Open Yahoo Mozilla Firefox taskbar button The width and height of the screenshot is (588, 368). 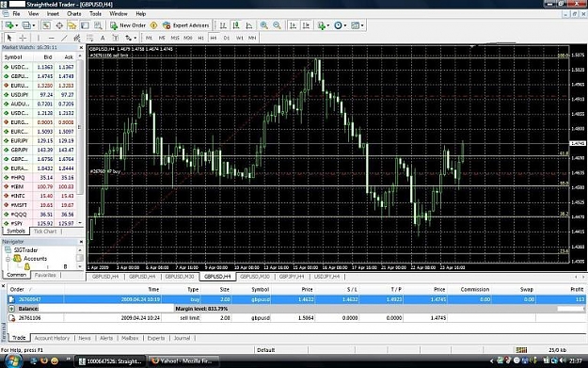click(183, 361)
